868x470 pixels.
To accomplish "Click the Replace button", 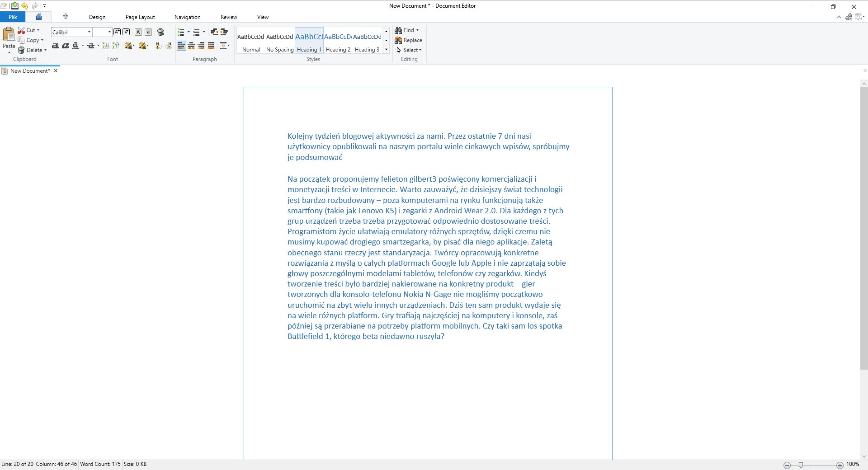I will [408, 40].
